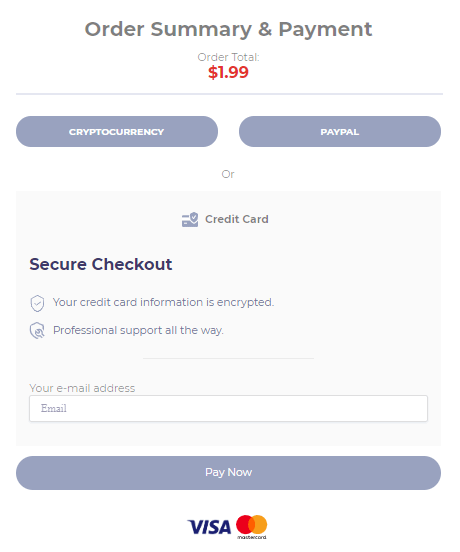
Task: Click the Email placeholder text
Action: [53, 408]
